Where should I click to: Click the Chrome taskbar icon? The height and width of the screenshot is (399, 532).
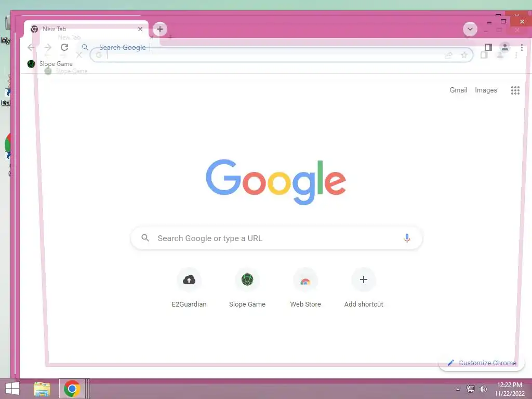click(72, 389)
